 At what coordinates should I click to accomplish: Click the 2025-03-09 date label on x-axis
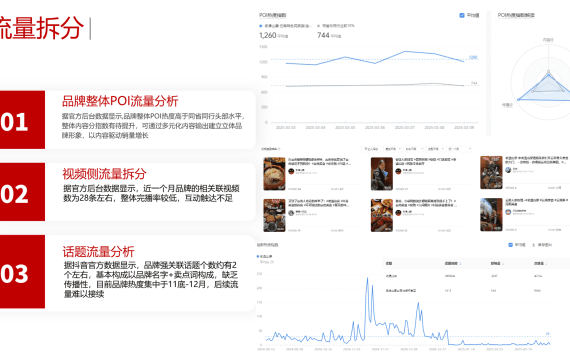pyautogui.click(x=464, y=128)
